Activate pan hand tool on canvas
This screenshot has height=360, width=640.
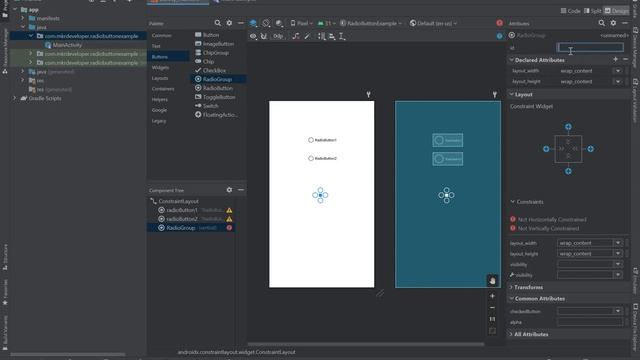coord(492,281)
